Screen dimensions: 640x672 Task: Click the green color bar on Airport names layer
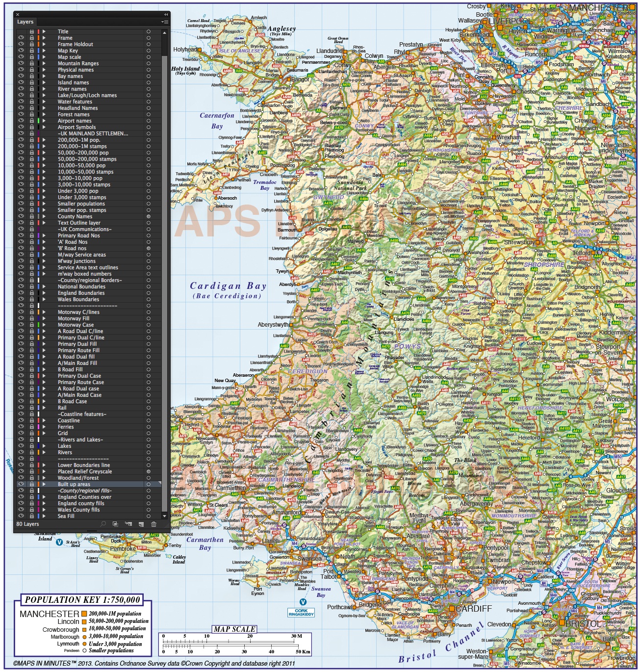pos(38,120)
